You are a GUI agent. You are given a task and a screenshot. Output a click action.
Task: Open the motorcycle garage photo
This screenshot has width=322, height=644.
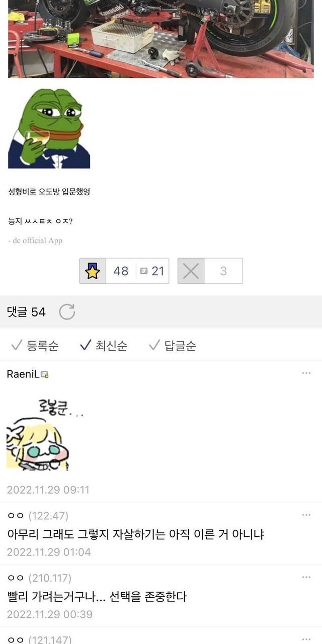(161, 39)
